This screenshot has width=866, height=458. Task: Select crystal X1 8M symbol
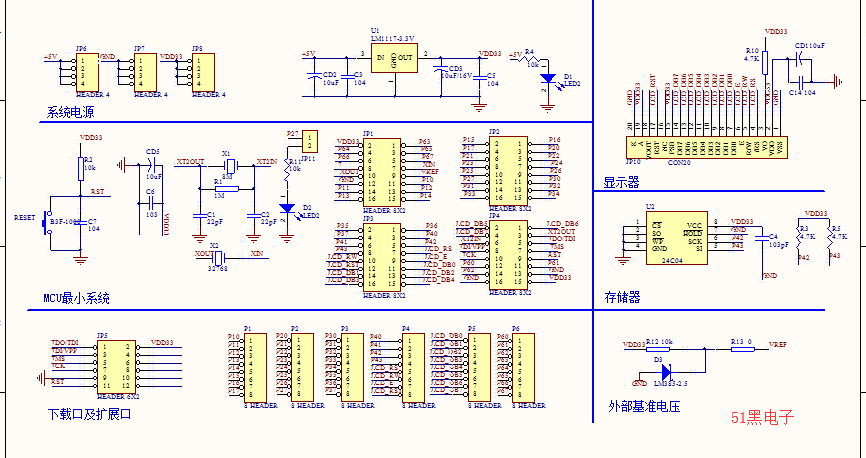point(230,165)
